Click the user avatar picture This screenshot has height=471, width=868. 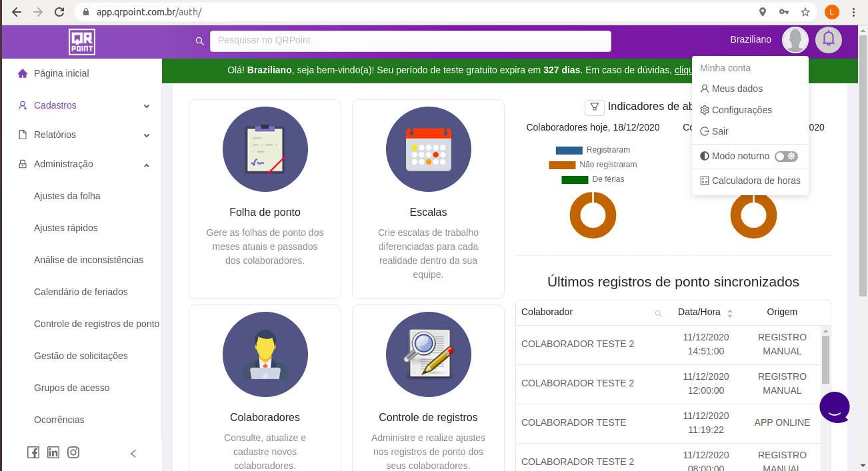pos(795,40)
